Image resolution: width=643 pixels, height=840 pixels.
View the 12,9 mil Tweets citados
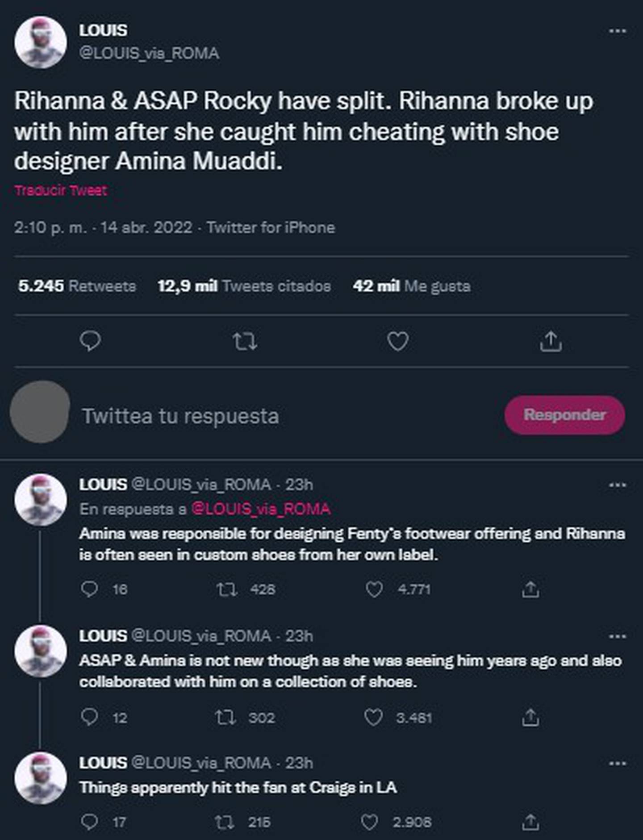pos(244,286)
